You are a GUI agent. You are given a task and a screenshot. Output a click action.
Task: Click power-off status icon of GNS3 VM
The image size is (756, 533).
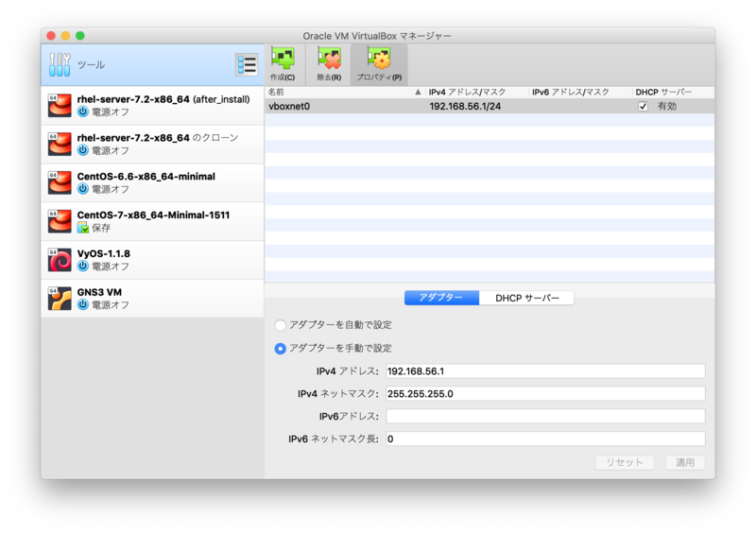[83, 304]
